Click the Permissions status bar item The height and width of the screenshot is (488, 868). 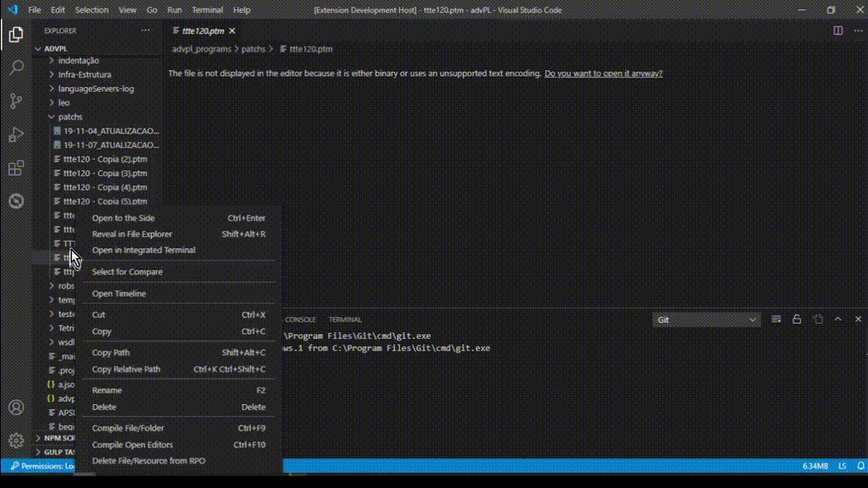42,466
